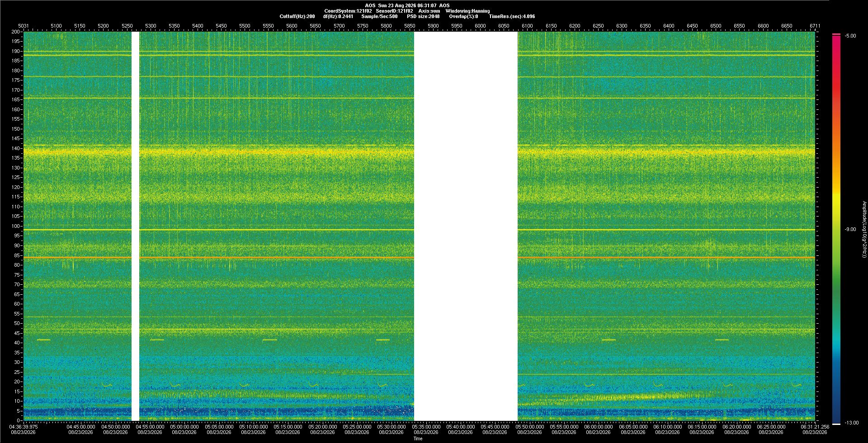Viewport: 868px width, 443px height.
Task: Select the -13.00 color scale minimum label
Action: (852, 423)
